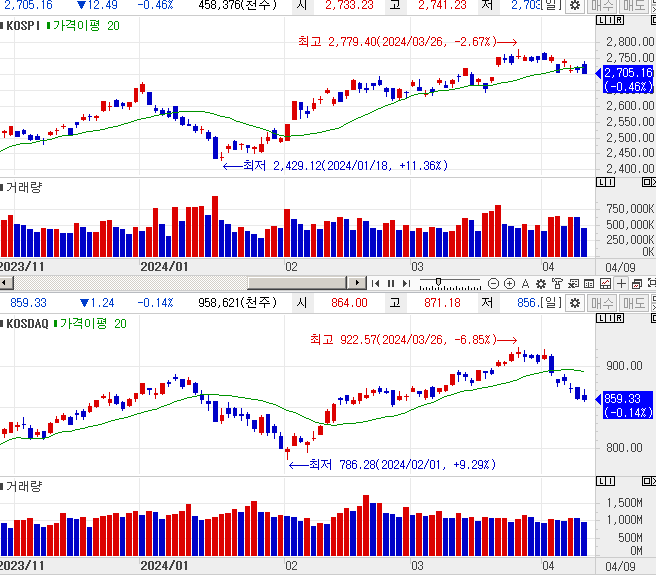
Task: Jump to last chart data point
Action: click(406, 283)
